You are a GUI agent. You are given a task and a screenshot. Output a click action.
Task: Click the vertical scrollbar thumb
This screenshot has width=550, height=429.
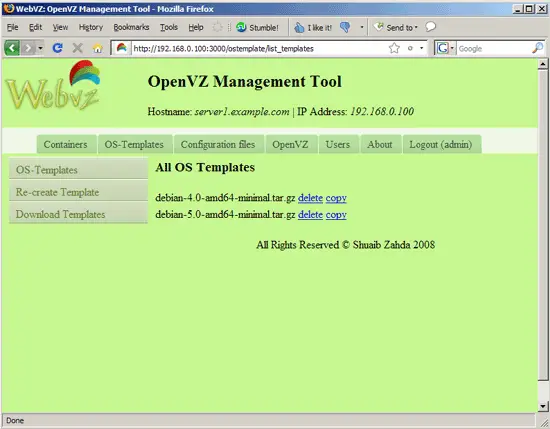coord(543,224)
